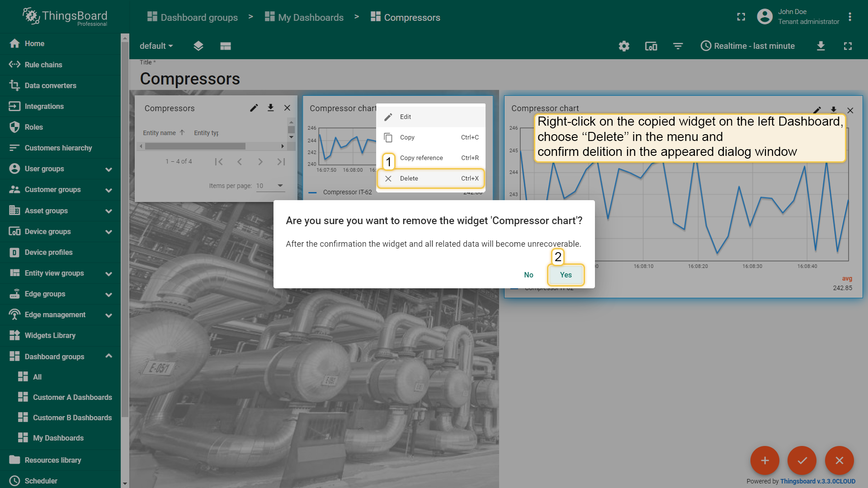Image resolution: width=868 pixels, height=488 pixels.
Task: Open Customer B Dashboards group
Action: (60, 418)
